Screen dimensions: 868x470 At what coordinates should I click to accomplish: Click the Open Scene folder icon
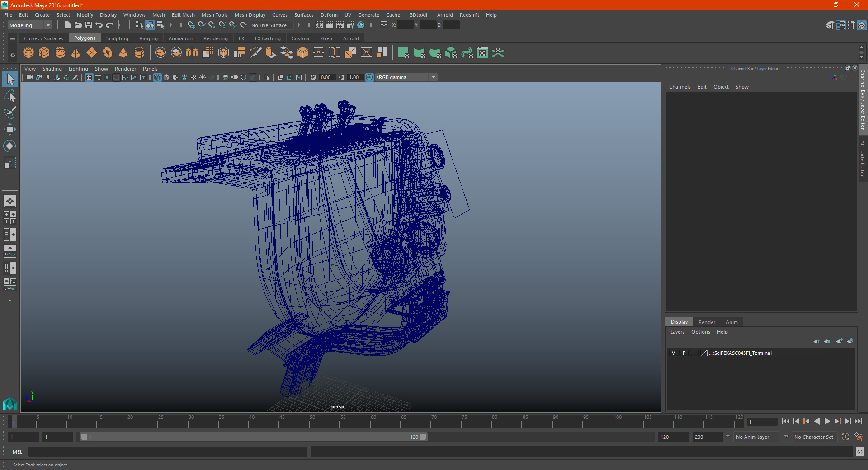78,25
